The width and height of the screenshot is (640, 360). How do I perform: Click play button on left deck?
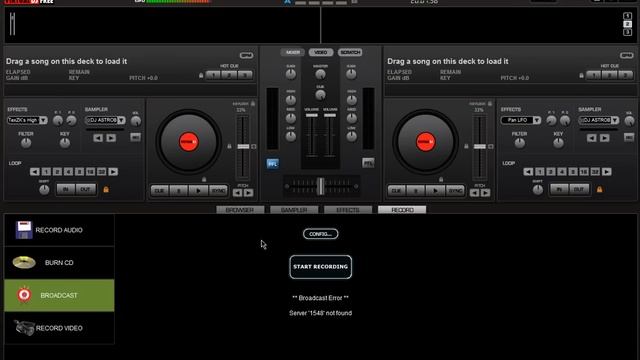tap(198, 191)
